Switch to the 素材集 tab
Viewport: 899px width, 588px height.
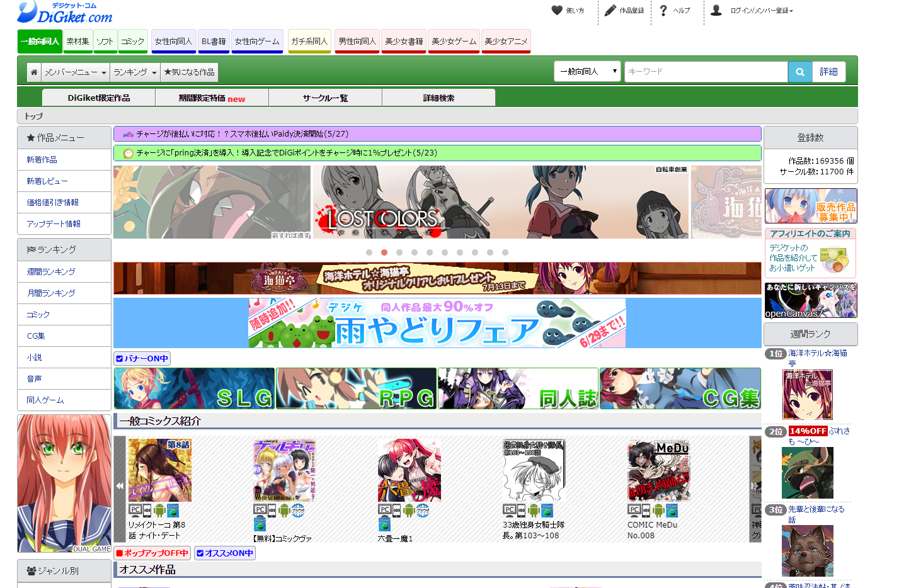(x=78, y=41)
